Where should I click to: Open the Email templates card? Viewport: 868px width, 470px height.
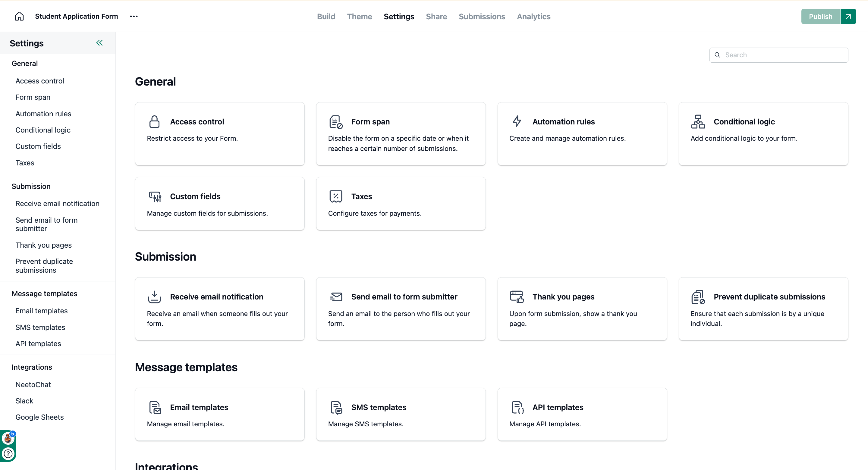pyautogui.click(x=220, y=414)
